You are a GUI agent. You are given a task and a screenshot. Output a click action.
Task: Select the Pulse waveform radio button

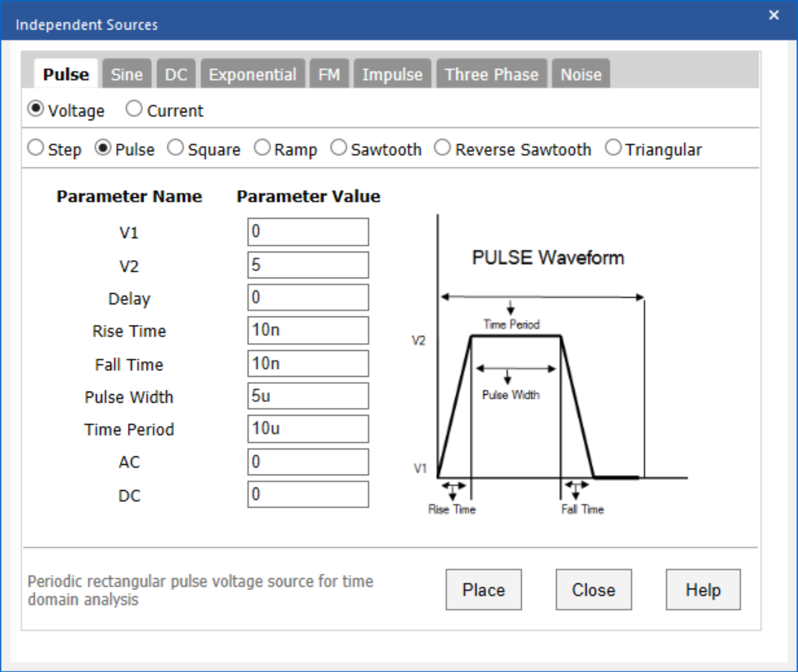[103, 148]
